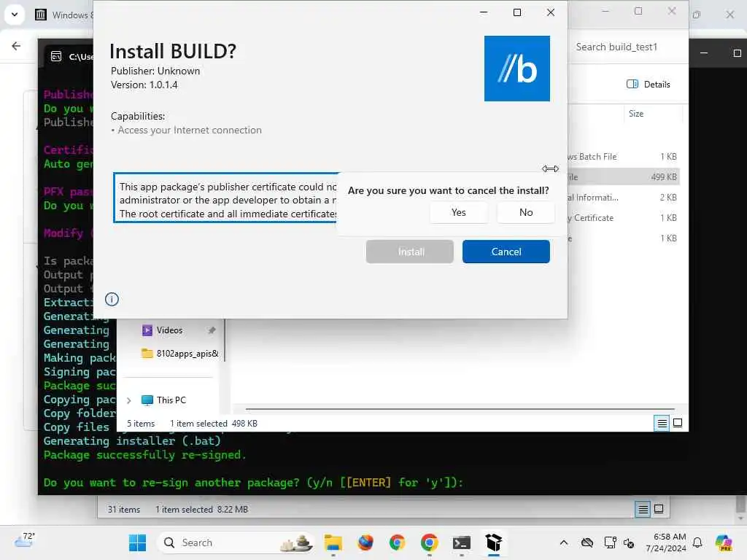The image size is (747, 560).
Task: Click the command prompt tab icon
Action: click(56, 57)
